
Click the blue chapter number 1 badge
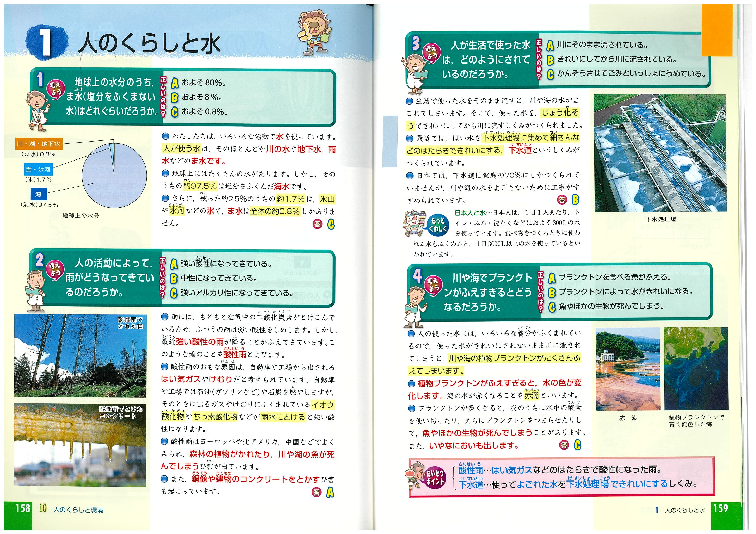47,43
